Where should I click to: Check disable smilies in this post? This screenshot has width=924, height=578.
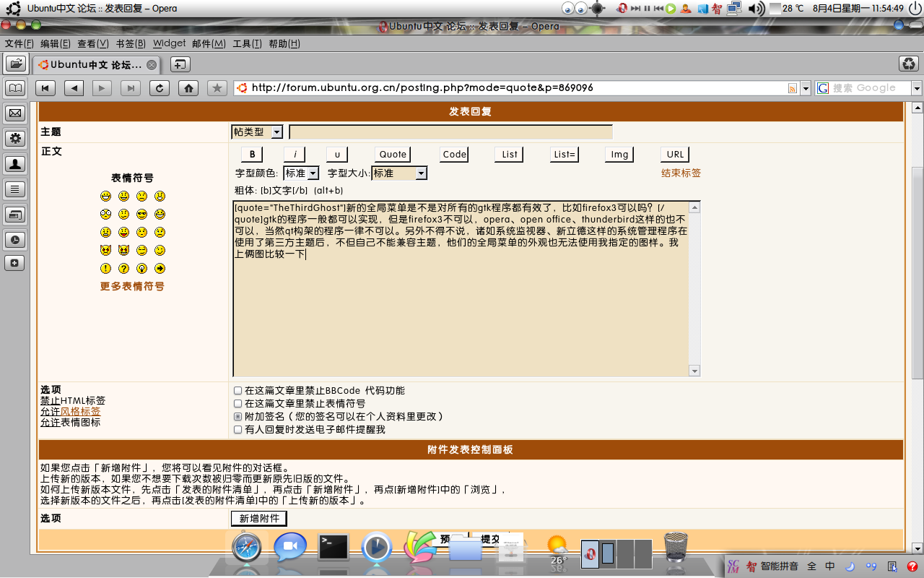pyautogui.click(x=237, y=404)
